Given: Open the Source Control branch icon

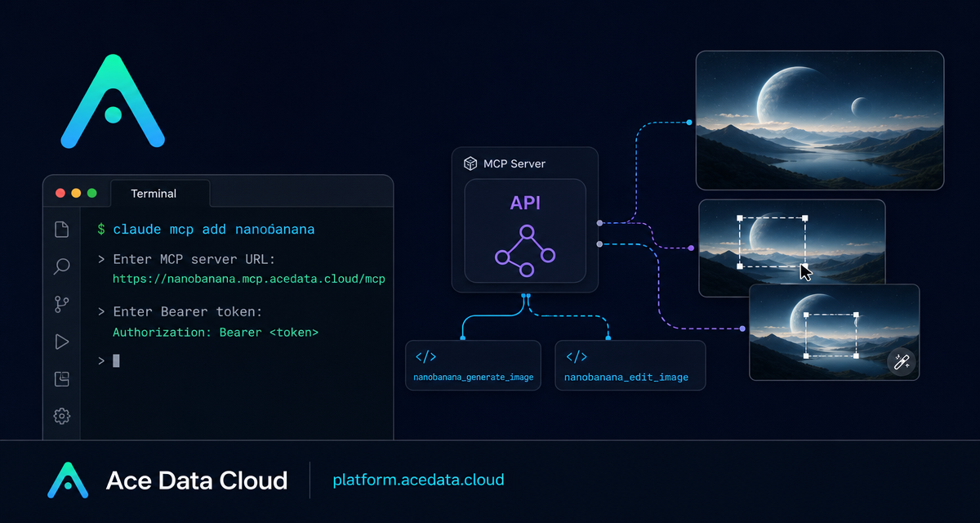Looking at the screenshot, I should tap(62, 304).
